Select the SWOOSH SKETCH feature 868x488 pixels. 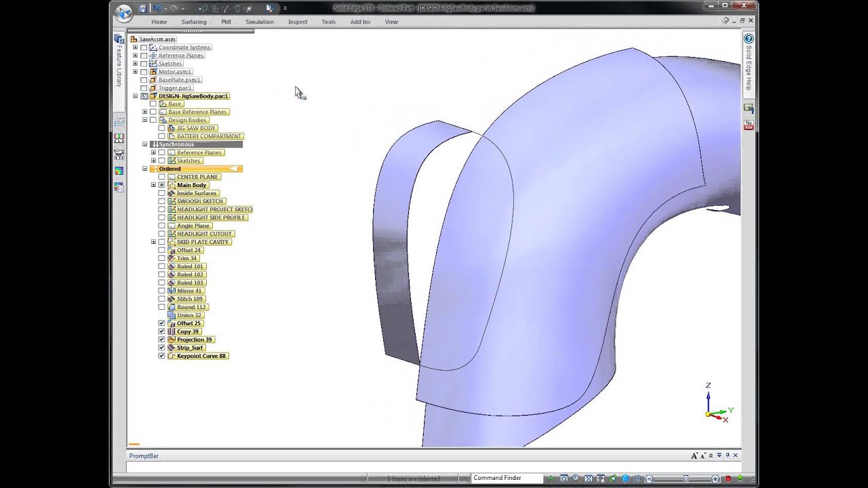[200, 201]
